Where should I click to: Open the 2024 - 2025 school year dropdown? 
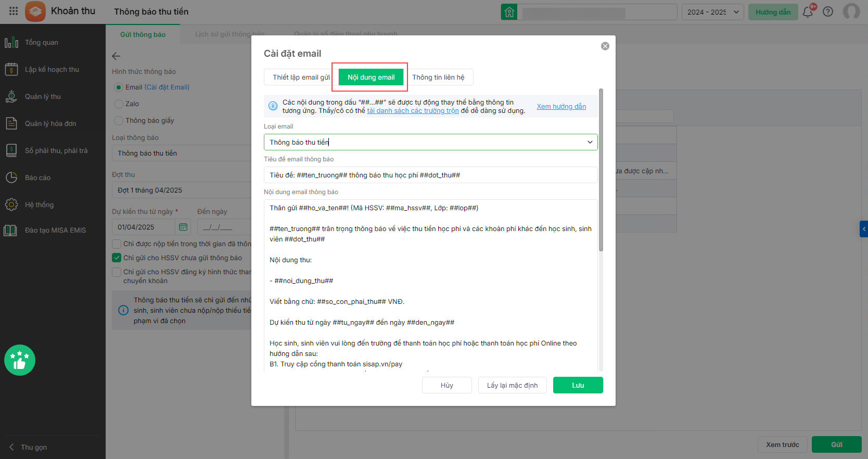click(712, 12)
